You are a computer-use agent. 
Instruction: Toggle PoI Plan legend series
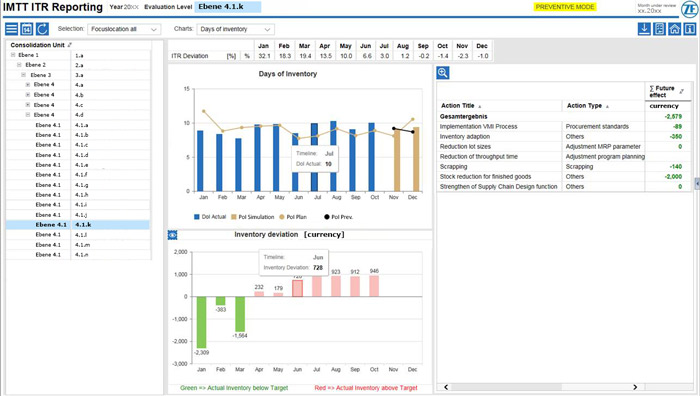pos(293,217)
